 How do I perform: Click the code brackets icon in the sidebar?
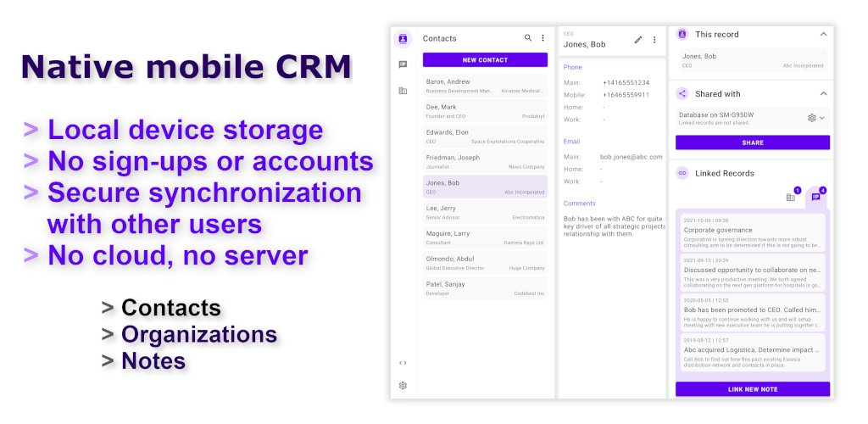point(403,363)
